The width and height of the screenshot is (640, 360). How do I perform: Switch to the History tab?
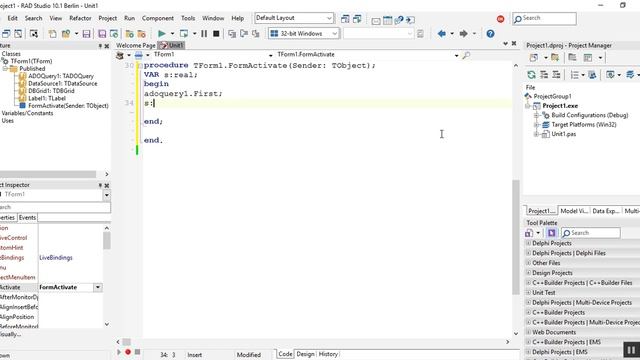tap(328, 354)
